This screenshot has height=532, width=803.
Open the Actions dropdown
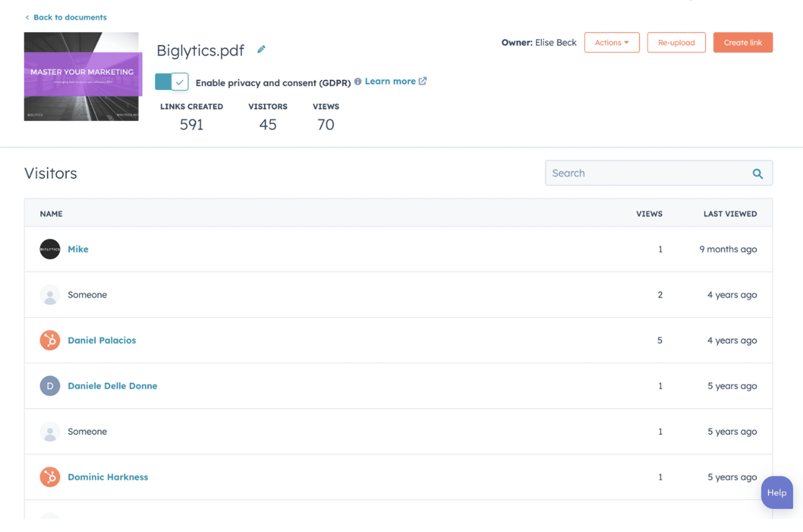click(x=612, y=42)
